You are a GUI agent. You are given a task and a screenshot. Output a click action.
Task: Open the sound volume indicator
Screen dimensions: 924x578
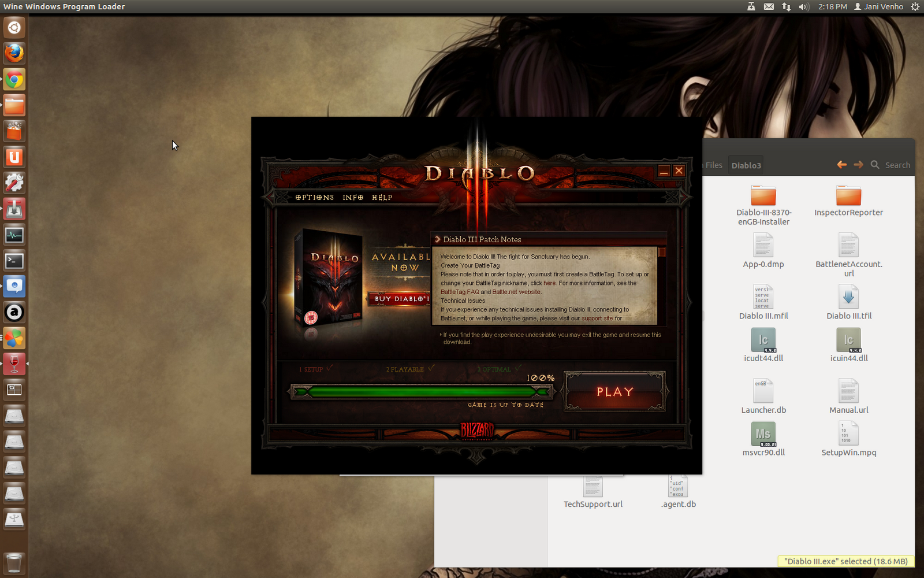804,6
